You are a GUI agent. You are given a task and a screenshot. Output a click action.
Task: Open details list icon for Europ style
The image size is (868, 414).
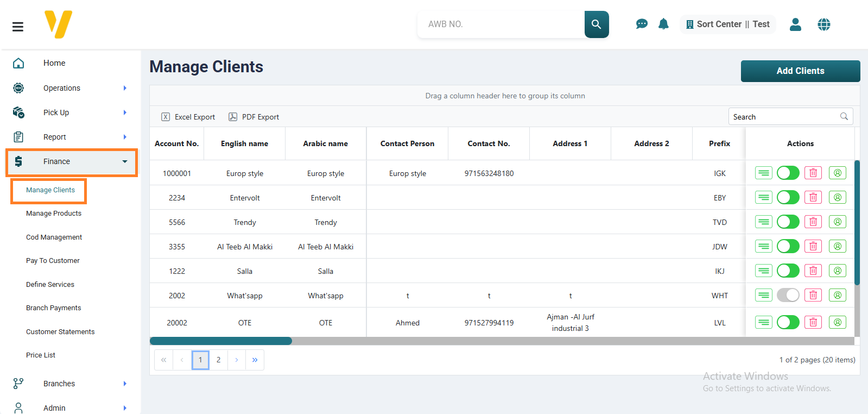tap(763, 173)
